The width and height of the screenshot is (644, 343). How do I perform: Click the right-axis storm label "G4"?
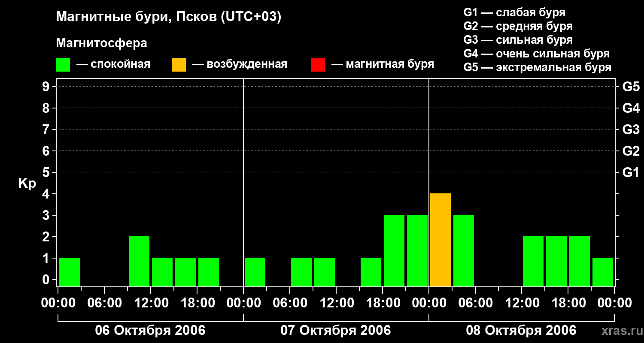click(x=631, y=108)
